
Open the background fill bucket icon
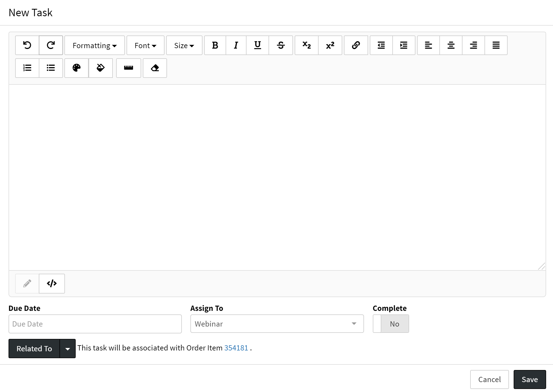pos(101,68)
